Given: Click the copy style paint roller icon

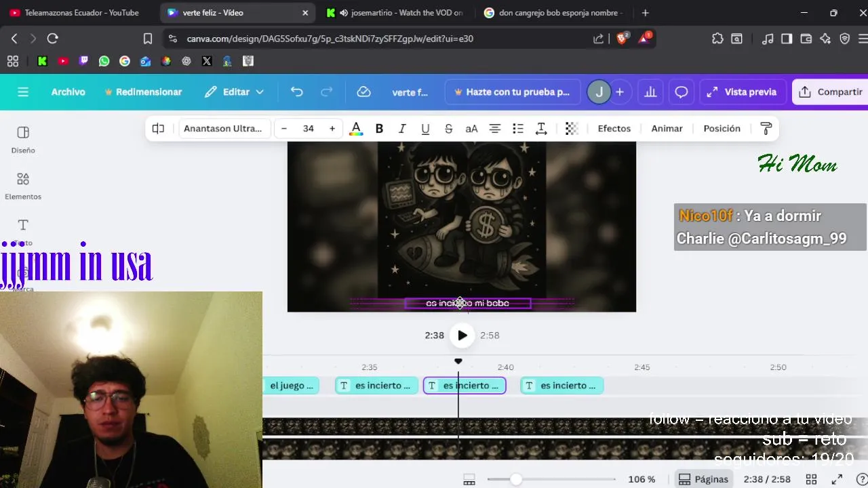Looking at the screenshot, I should coord(766,129).
